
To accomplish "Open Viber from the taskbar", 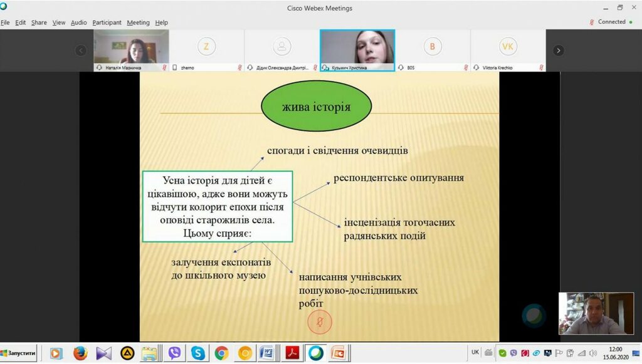I will [x=174, y=353].
